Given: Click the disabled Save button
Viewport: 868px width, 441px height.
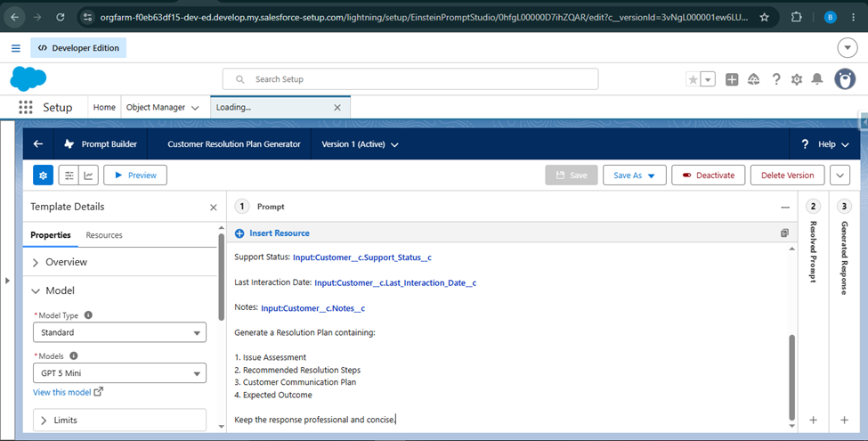Looking at the screenshot, I should point(572,176).
